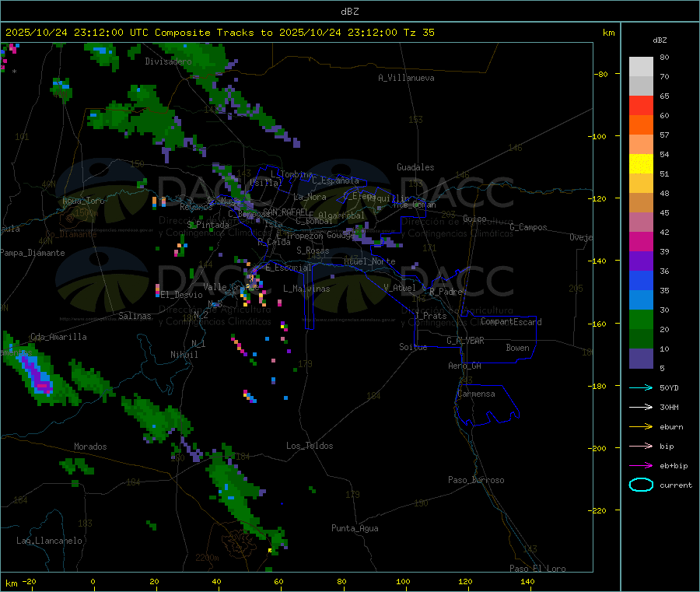Click the 'Pampa_Diamante' map label
This screenshot has width=700, height=592.
pos(32,253)
